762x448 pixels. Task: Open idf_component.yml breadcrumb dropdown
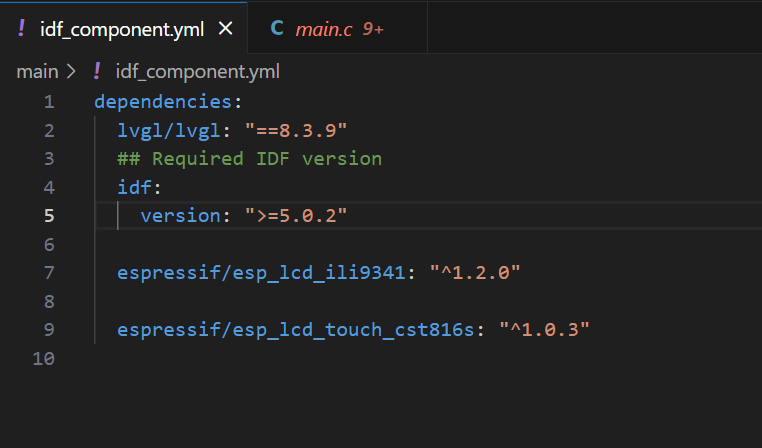pyautogui.click(x=197, y=71)
